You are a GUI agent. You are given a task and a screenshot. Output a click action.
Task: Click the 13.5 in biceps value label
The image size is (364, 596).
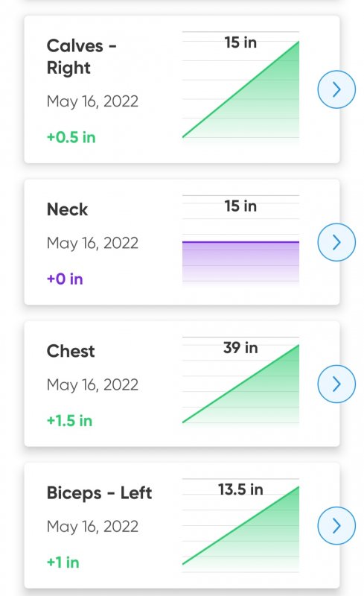click(x=240, y=489)
